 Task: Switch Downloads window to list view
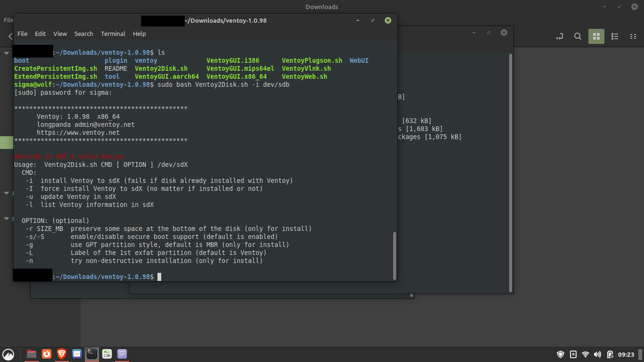[615, 36]
